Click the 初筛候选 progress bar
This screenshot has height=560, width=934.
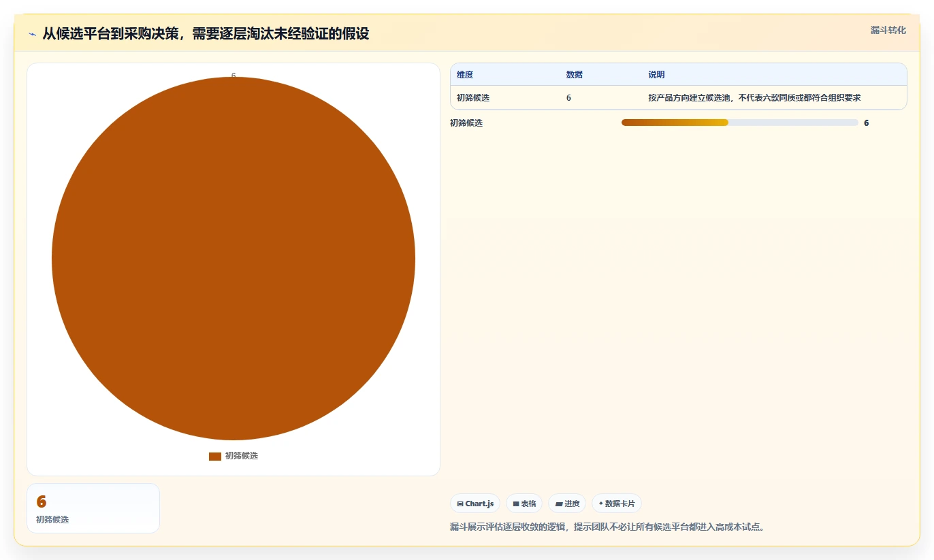(740, 122)
